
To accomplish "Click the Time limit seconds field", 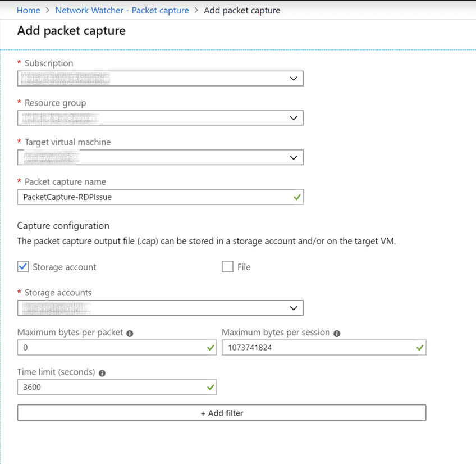I will (x=117, y=387).
